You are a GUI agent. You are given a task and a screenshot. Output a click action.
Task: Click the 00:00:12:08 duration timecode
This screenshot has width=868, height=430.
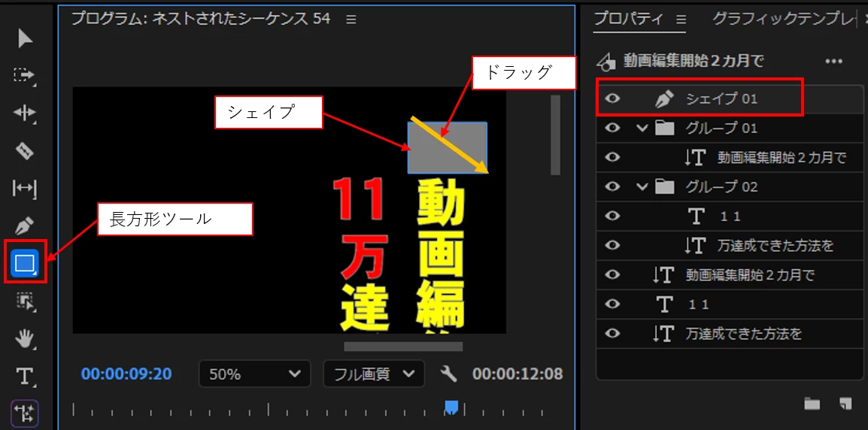517,374
